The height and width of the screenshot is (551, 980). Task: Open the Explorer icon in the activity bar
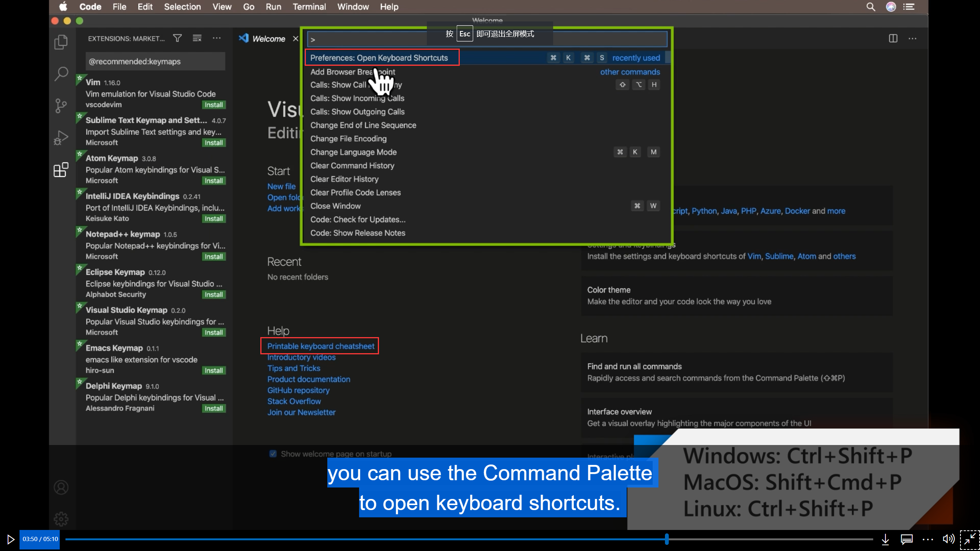[x=61, y=42]
